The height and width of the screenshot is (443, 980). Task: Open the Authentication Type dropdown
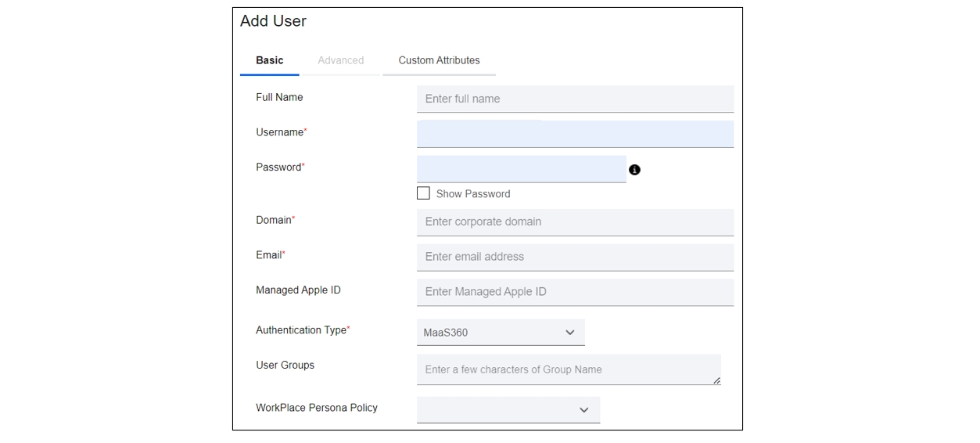(501, 332)
